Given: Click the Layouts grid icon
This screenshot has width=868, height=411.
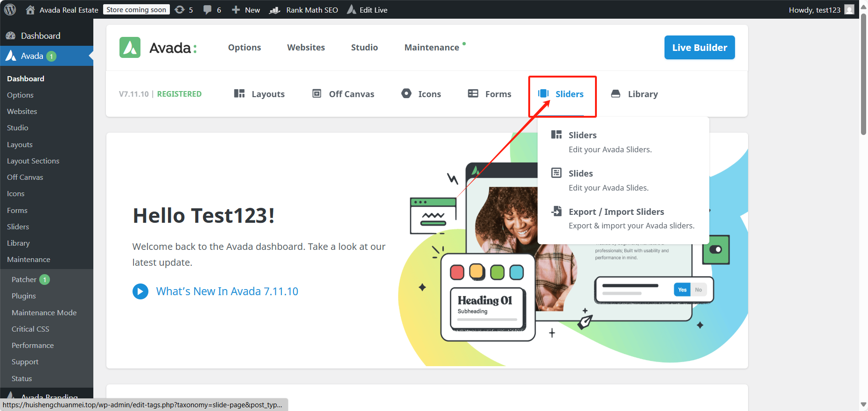Looking at the screenshot, I should coord(239,94).
